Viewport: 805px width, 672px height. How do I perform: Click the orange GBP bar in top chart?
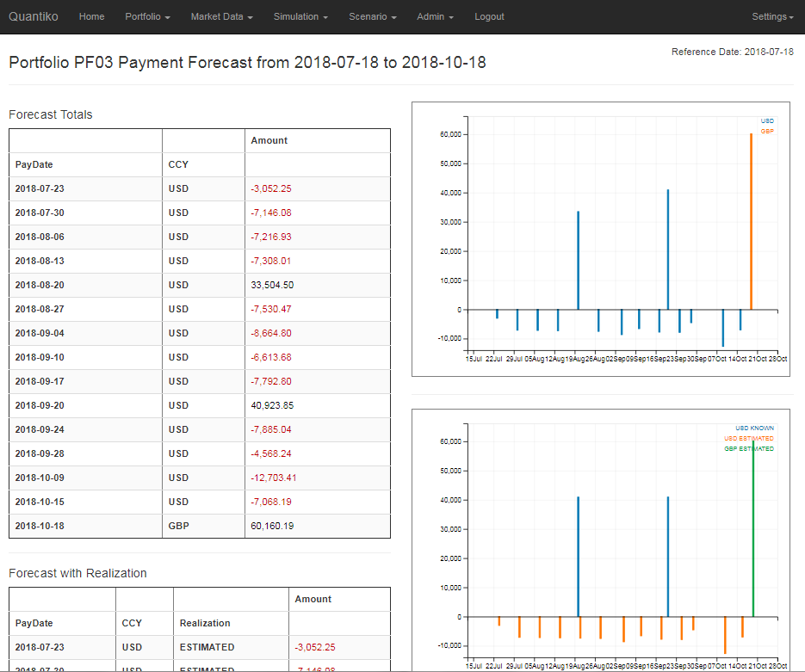pyautogui.click(x=751, y=222)
